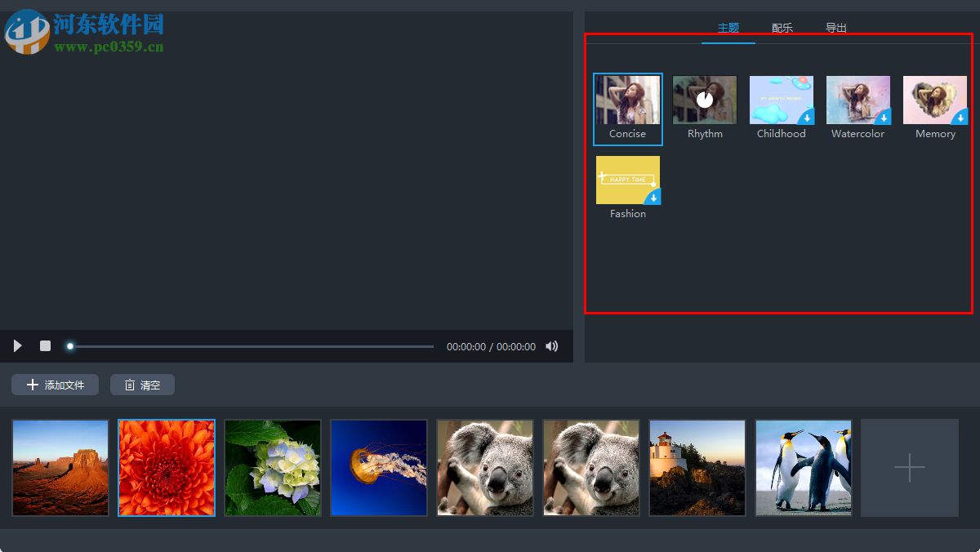The height and width of the screenshot is (552, 980).
Task: Select the lighthouse photo
Action: tap(697, 468)
